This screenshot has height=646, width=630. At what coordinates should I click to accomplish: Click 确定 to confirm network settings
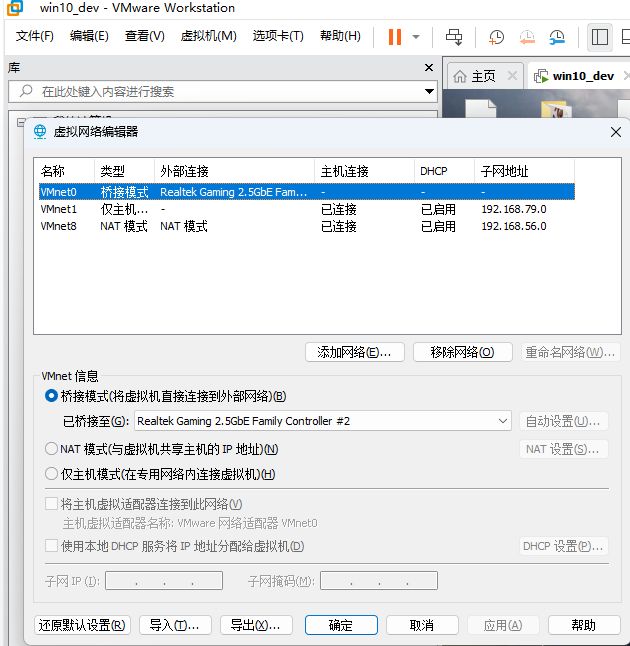coord(341,625)
